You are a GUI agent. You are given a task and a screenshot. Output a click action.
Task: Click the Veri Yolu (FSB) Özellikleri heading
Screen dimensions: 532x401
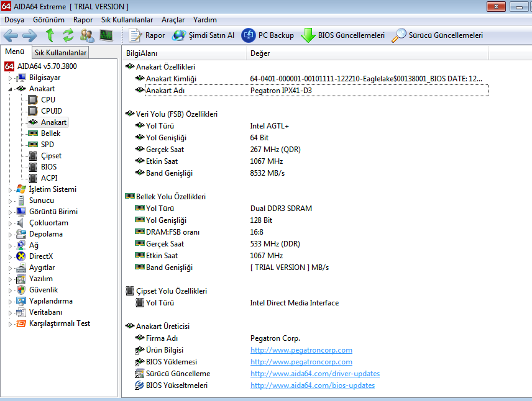177,114
